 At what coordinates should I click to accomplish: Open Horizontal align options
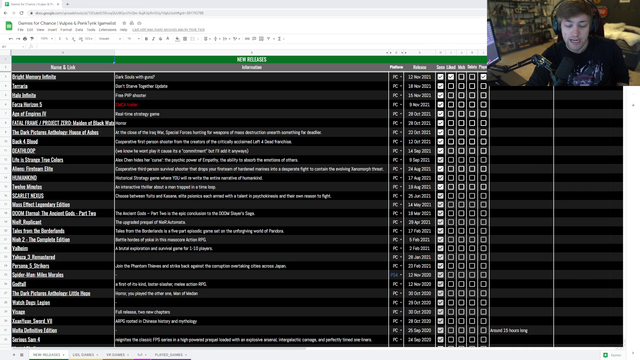point(207,39)
